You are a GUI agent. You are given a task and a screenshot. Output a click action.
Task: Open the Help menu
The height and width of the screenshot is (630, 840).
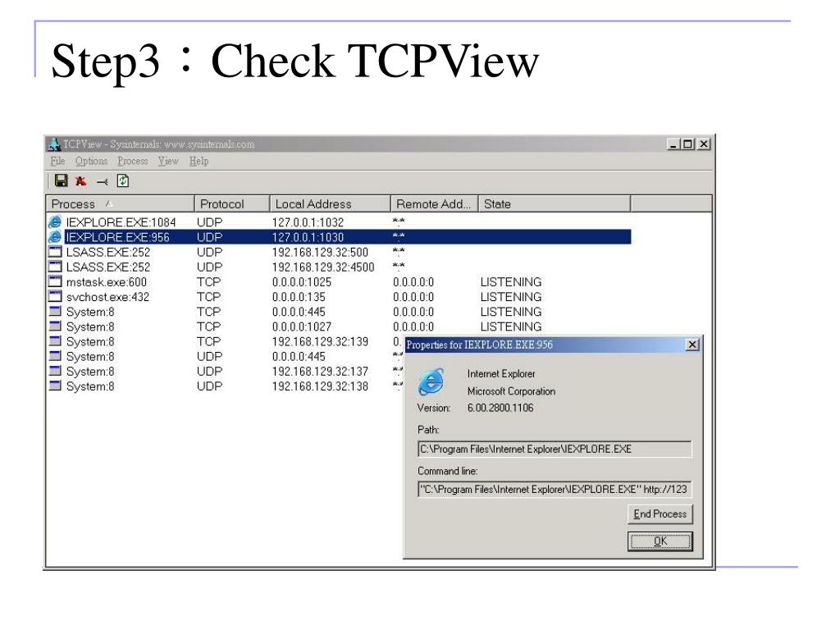pyautogui.click(x=199, y=162)
